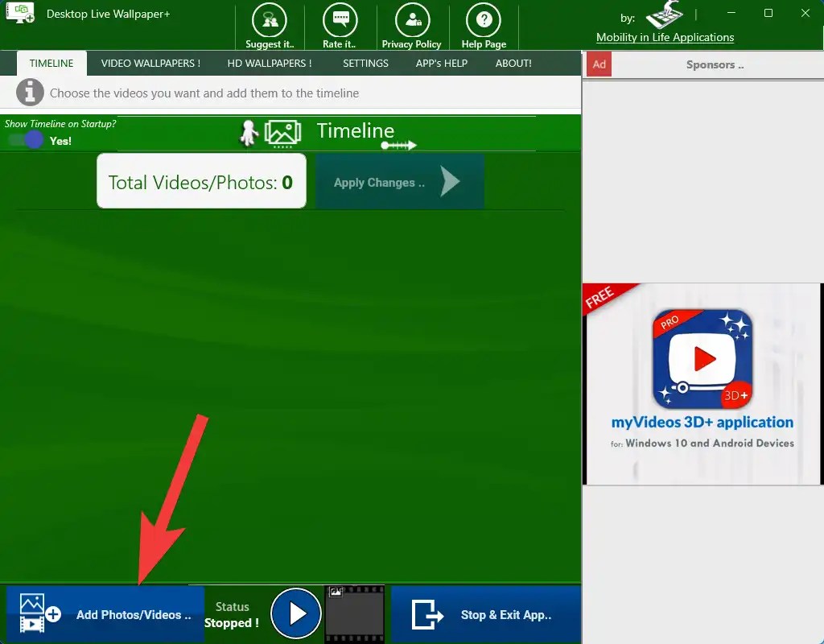Screen dimensions: 824x644
Task: Open the SETTINGS tab
Action: click(x=365, y=63)
